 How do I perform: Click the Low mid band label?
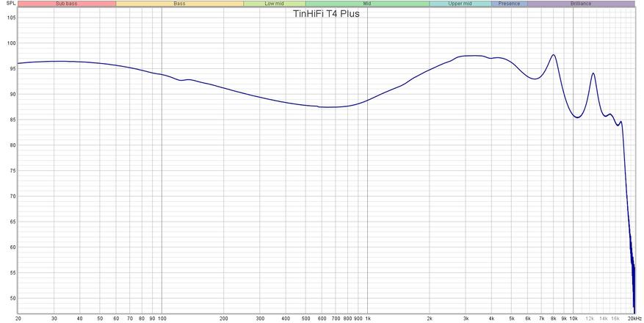pos(275,4)
